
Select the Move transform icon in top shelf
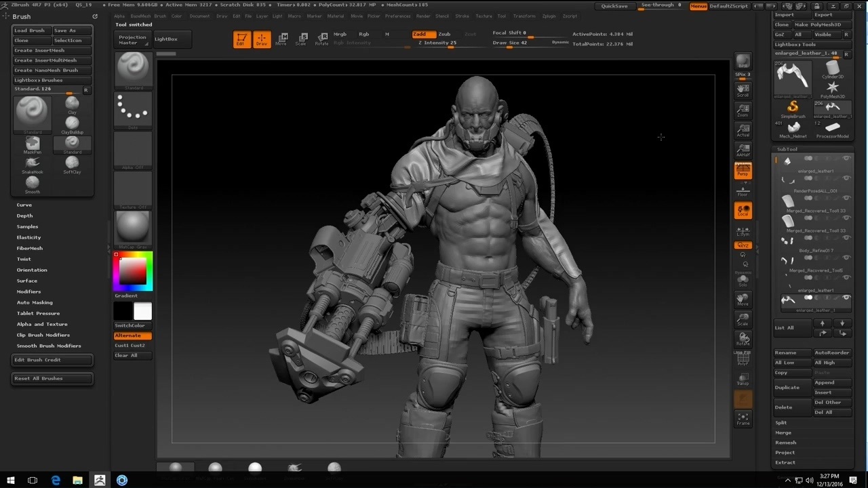click(281, 39)
